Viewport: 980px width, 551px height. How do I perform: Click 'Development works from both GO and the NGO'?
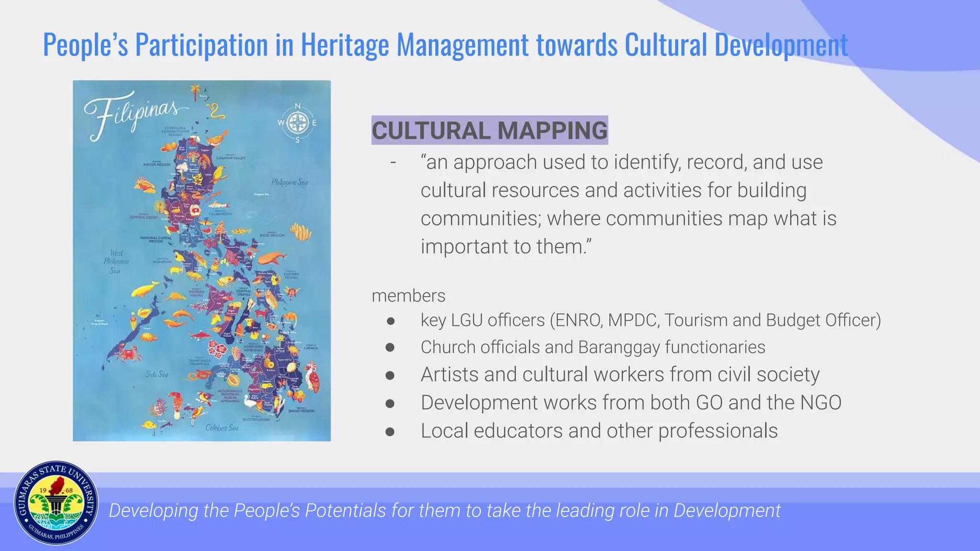(x=631, y=403)
